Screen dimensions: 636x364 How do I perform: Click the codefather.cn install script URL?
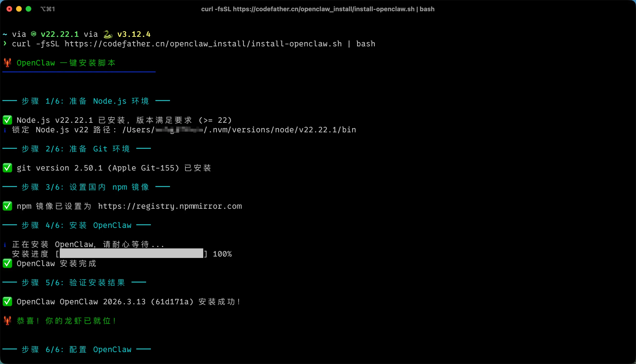click(203, 44)
